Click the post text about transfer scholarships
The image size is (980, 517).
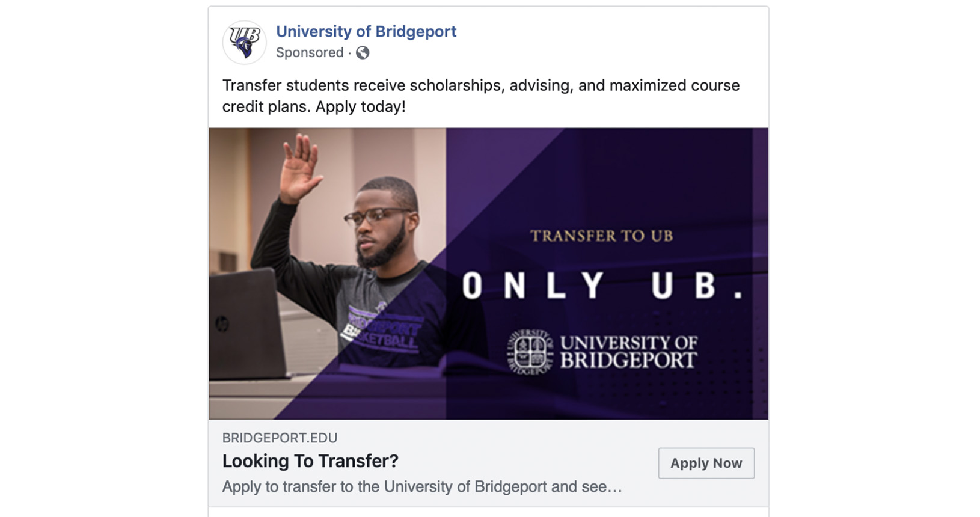tap(480, 96)
